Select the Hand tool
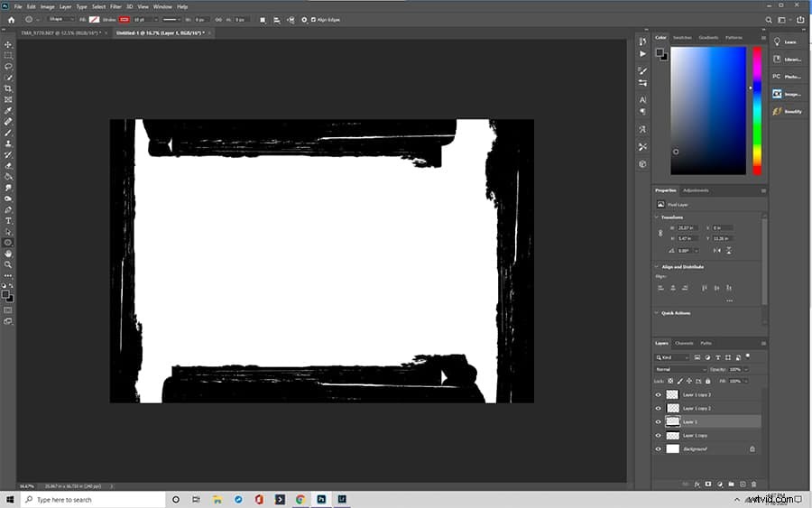This screenshot has width=812, height=508. point(8,254)
